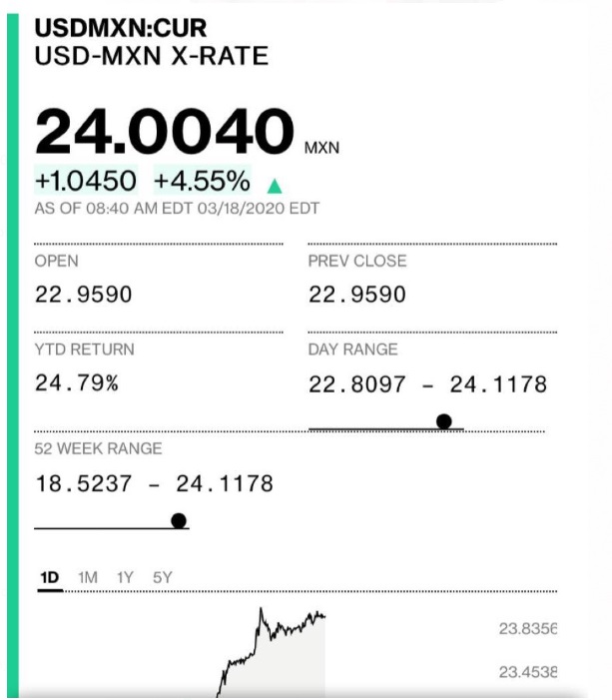Image resolution: width=612 pixels, height=700 pixels.
Task: Click the 24.0040 current price
Action: [x=165, y=131]
